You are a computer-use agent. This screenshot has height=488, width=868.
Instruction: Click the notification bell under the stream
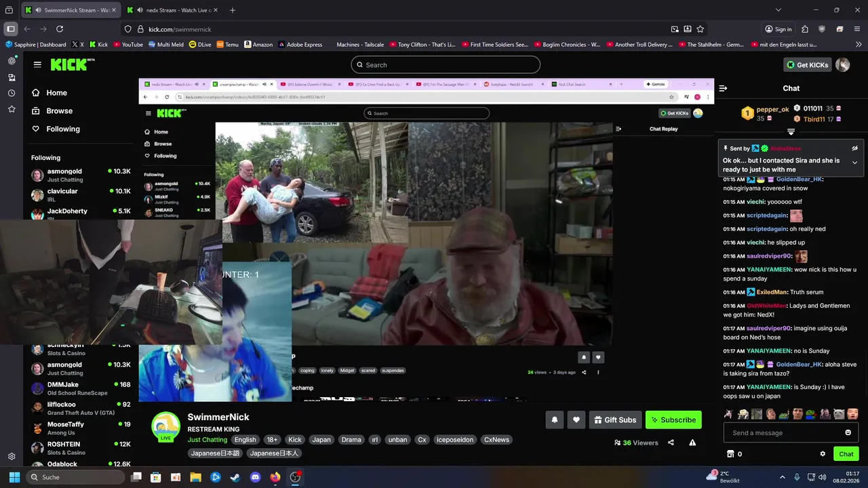(x=554, y=420)
